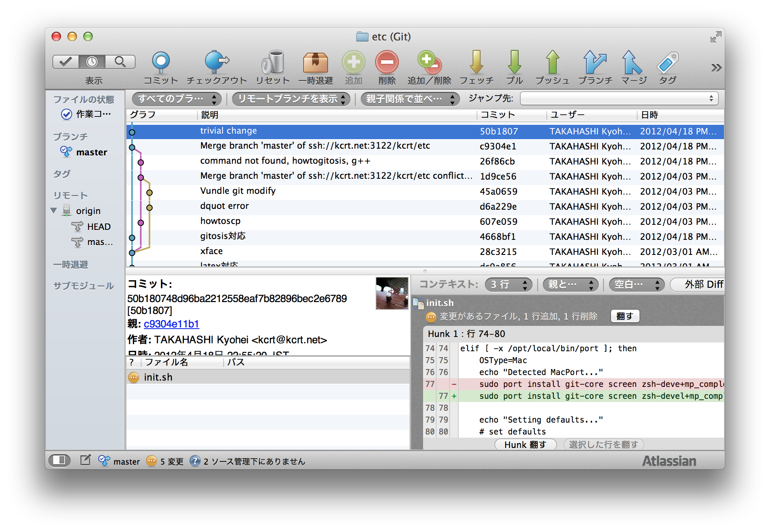Image resolution: width=770 pixels, height=532 pixels.
Task: Click the status bar master branch icon
Action: (x=104, y=461)
